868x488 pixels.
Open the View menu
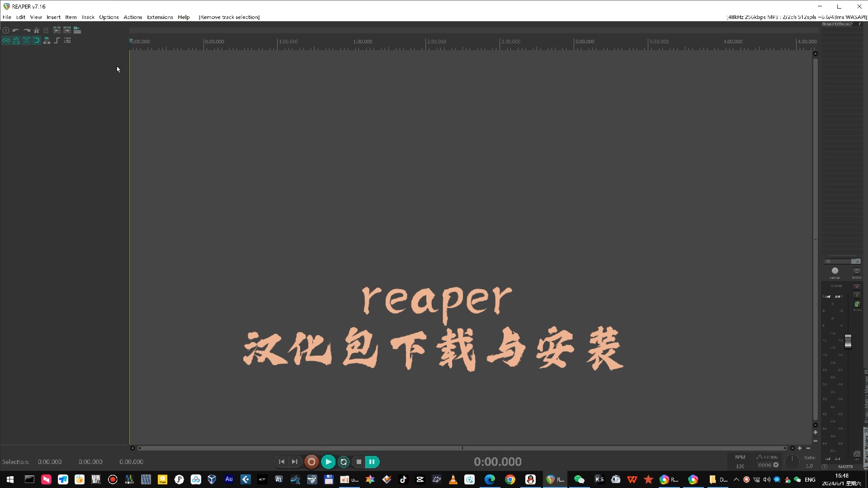[36, 17]
